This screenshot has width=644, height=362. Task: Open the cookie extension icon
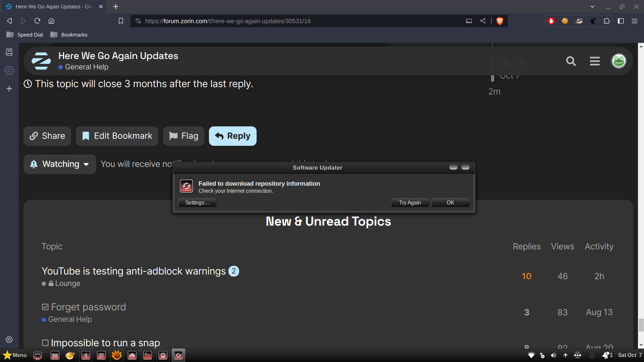[x=565, y=21]
